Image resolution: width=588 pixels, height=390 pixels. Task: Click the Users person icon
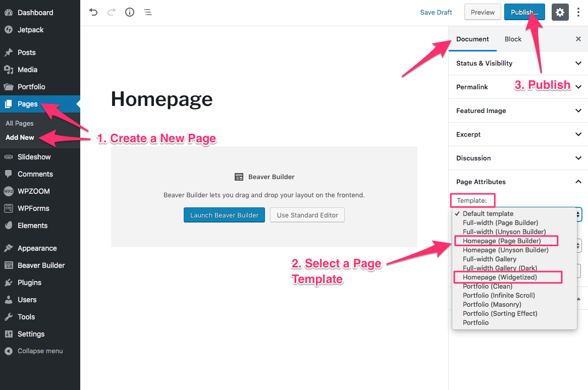(x=9, y=300)
